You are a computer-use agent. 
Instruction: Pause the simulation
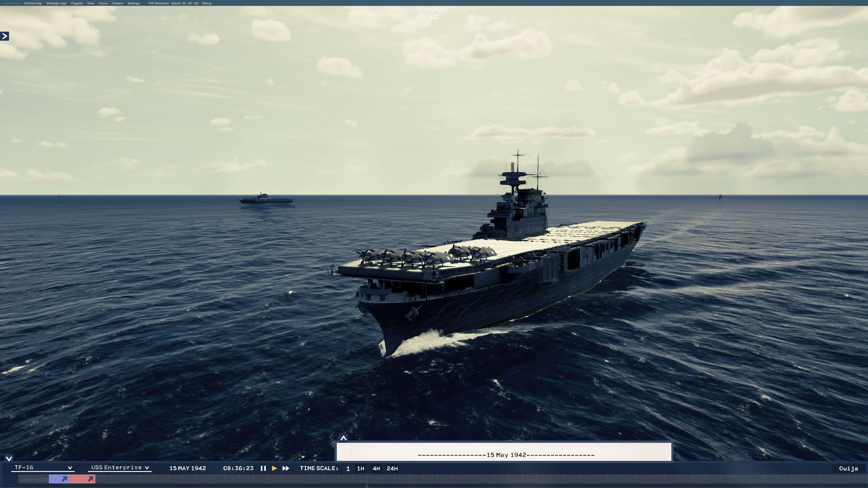tap(263, 468)
